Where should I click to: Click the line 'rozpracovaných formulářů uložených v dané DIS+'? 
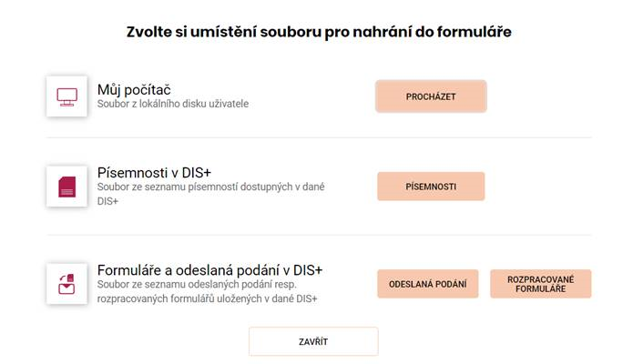207,298
